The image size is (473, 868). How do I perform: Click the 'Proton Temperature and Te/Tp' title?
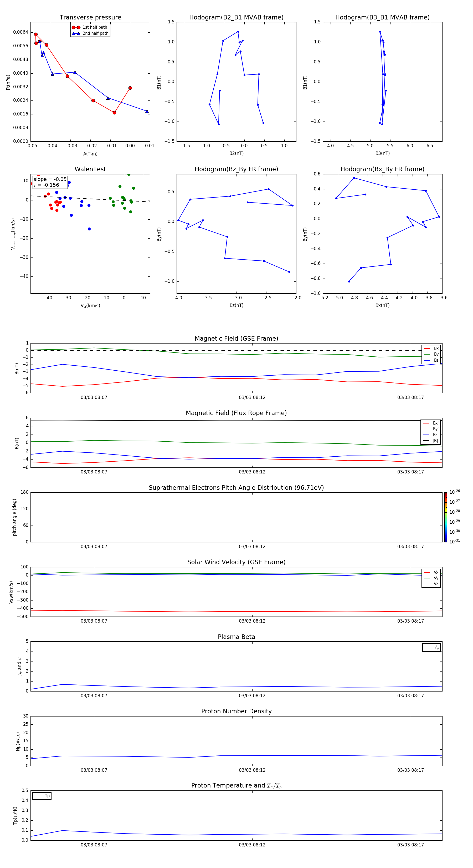pos(236,786)
